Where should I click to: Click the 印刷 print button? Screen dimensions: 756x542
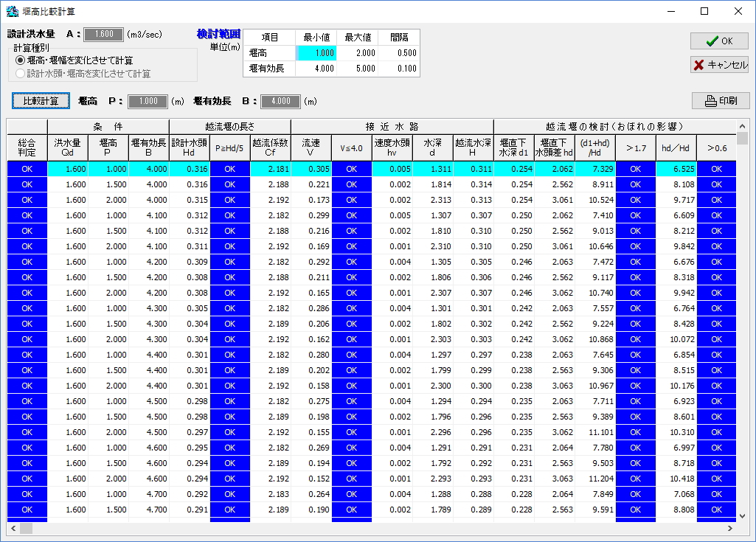click(x=721, y=101)
